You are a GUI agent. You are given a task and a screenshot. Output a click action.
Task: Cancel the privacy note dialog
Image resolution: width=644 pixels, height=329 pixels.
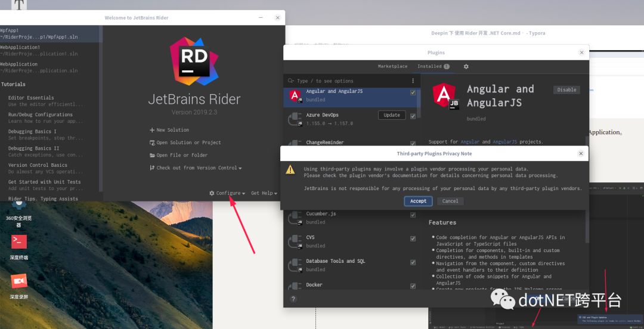coord(450,201)
